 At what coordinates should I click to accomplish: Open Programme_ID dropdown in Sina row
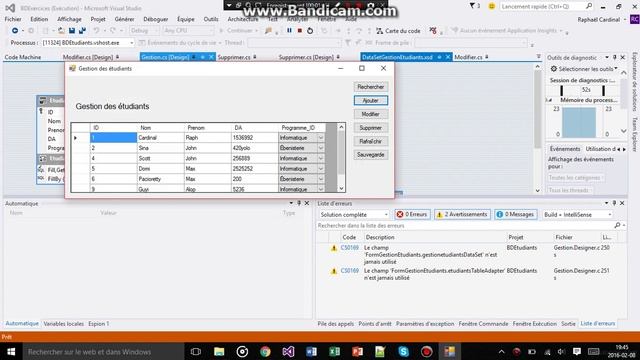click(321, 148)
